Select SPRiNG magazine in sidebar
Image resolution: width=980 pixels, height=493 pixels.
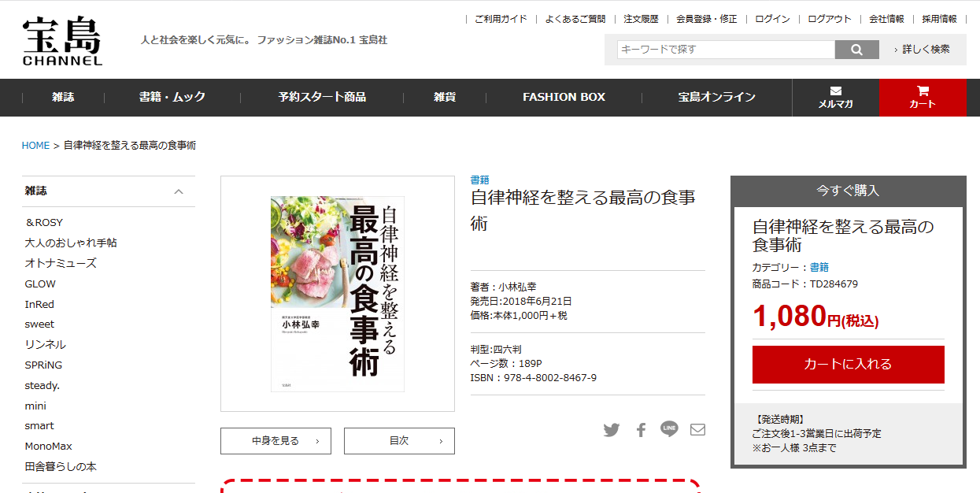pos(43,365)
